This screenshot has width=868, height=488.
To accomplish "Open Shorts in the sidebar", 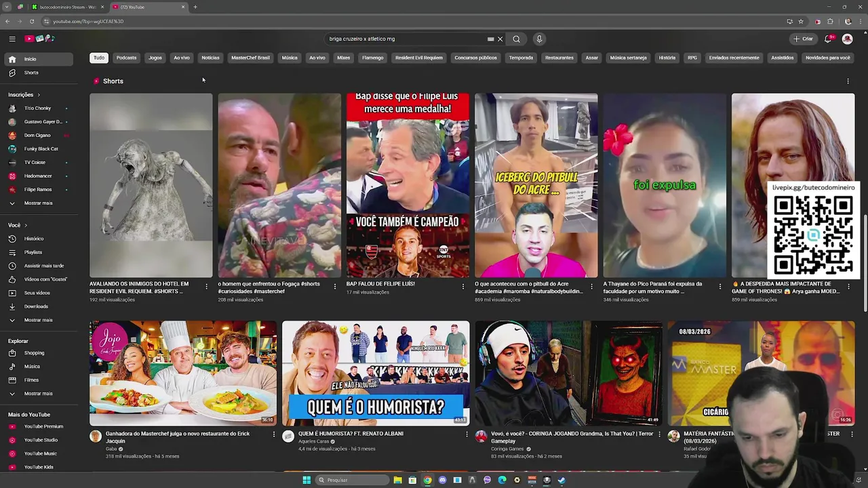I will [x=39, y=73].
